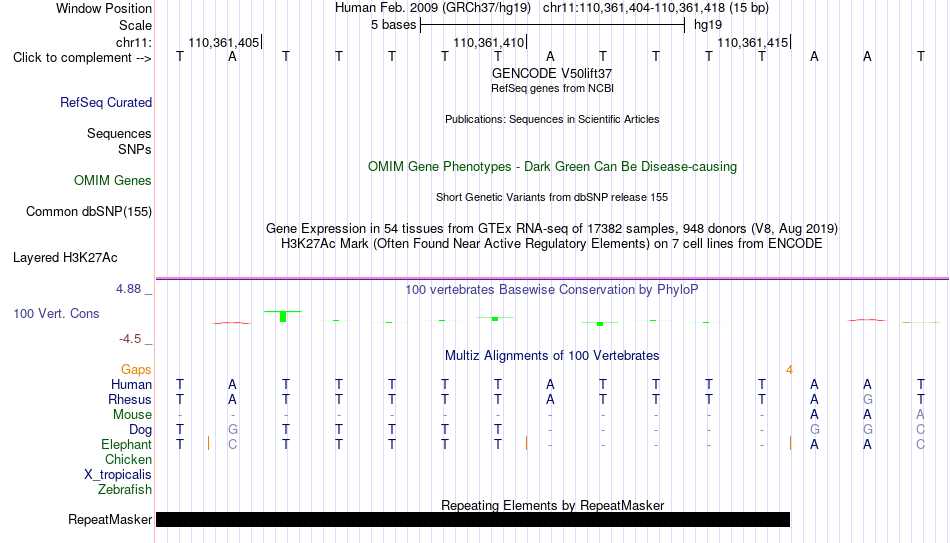Click the RefSeq Curated track label
950x543 pixels.
(x=106, y=102)
